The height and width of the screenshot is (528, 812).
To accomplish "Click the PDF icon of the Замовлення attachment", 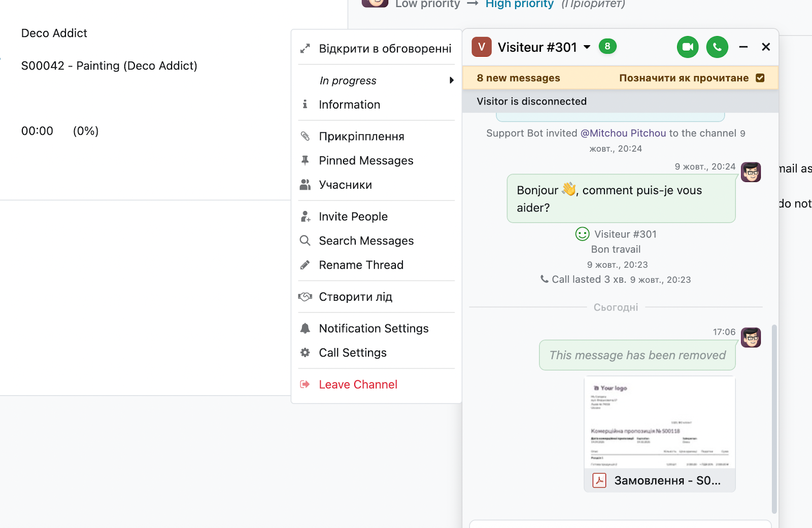I will [x=599, y=480].
